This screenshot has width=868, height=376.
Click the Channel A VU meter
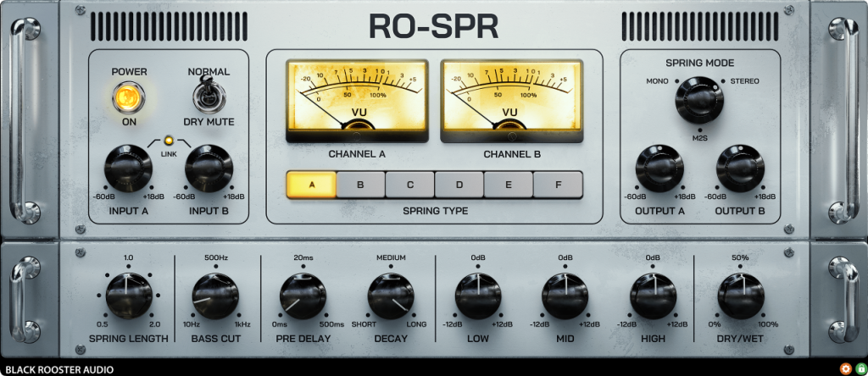click(357, 101)
